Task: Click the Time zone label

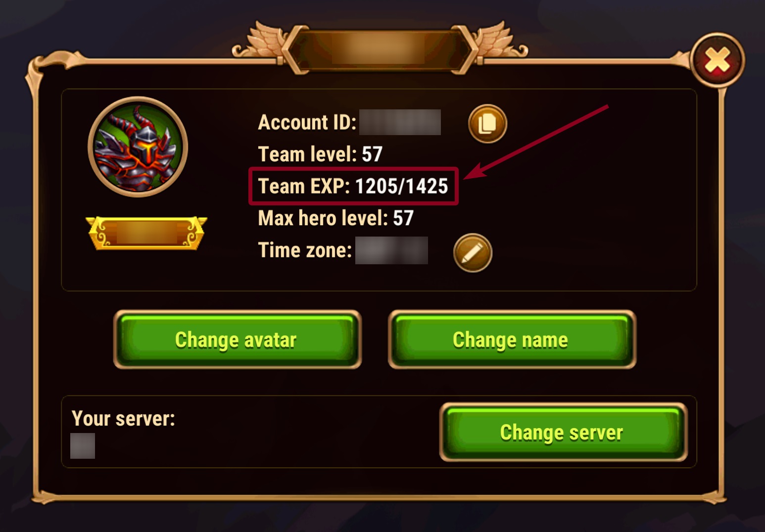Action: [305, 250]
